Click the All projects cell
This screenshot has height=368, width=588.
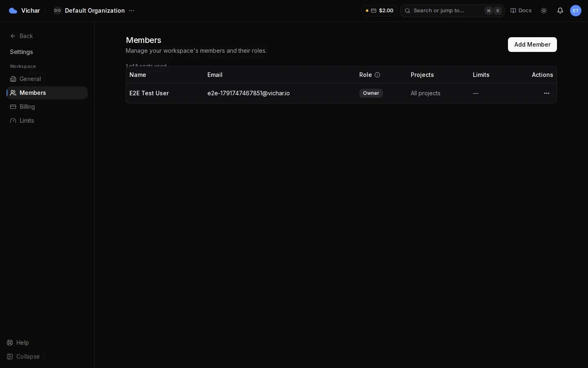click(x=425, y=93)
